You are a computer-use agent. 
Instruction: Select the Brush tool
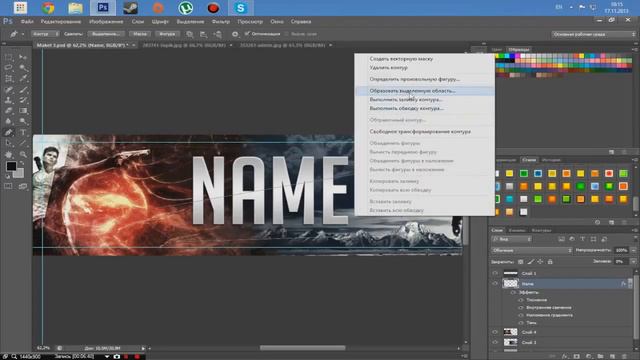click(x=23, y=89)
